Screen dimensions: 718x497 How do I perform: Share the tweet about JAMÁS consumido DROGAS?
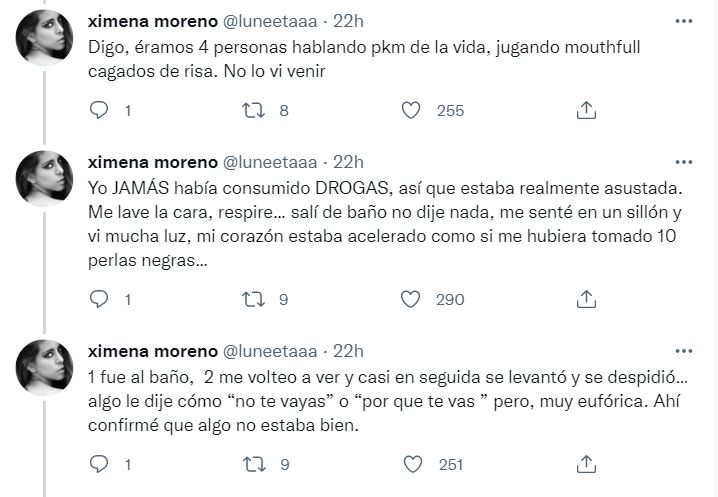(587, 298)
